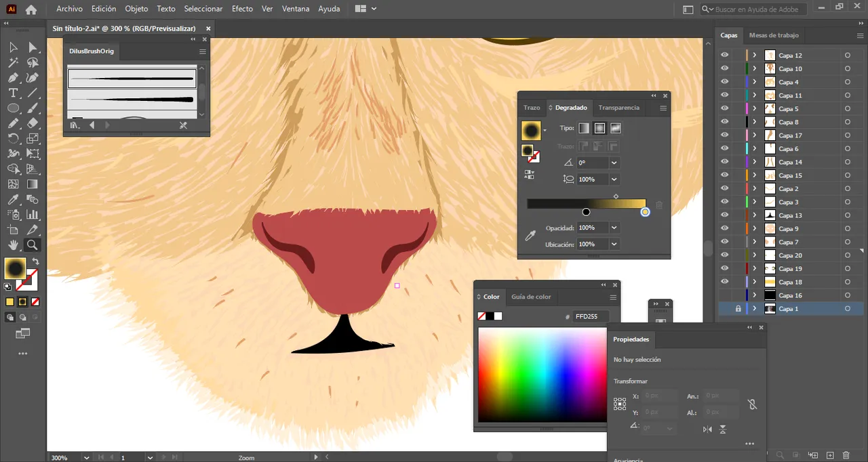
Task: Select the yellow gradient stop
Action: pyautogui.click(x=645, y=212)
